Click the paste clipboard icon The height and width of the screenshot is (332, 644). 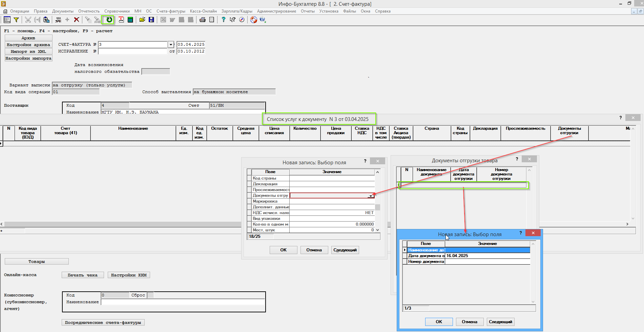point(46,20)
